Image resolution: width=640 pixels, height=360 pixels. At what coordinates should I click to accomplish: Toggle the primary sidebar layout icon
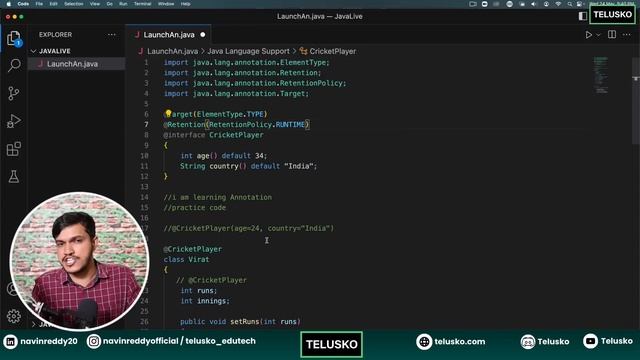tap(582, 16)
